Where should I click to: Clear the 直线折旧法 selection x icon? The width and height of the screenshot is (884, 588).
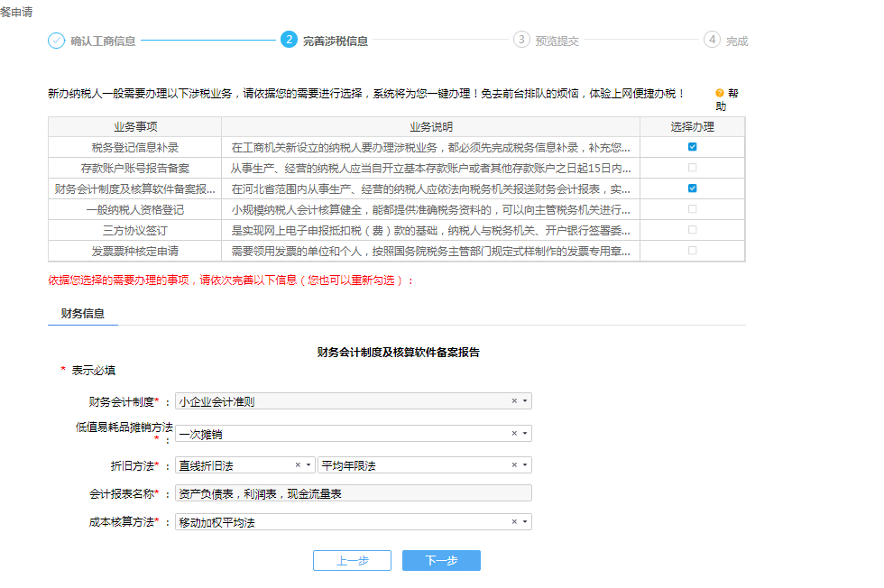pos(298,465)
